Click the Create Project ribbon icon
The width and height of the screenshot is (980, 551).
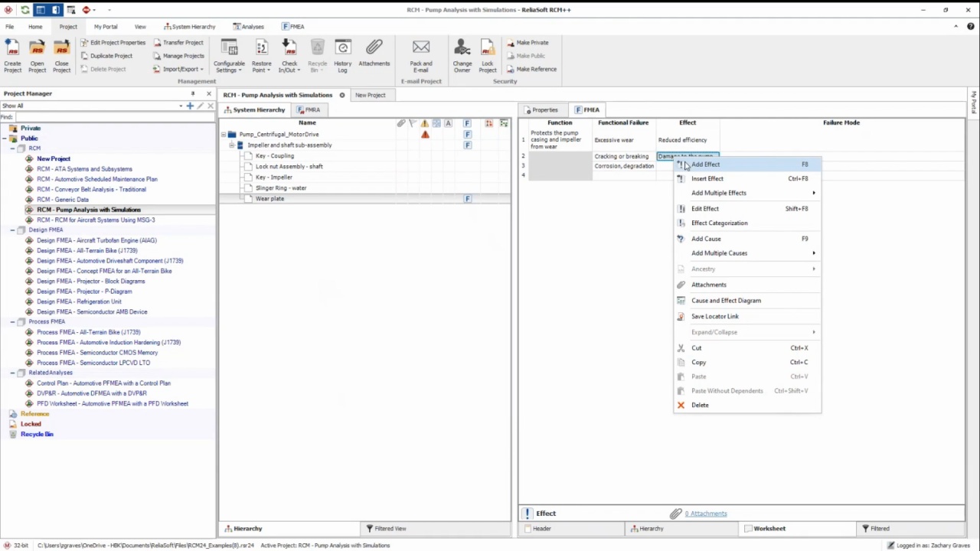pyautogui.click(x=12, y=57)
